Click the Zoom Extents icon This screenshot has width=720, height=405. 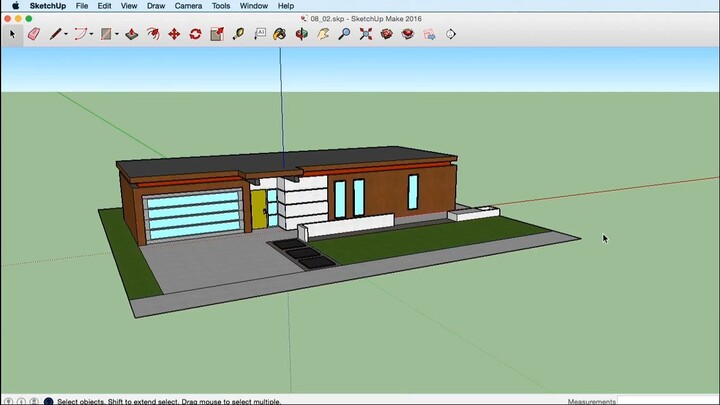(x=365, y=34)
